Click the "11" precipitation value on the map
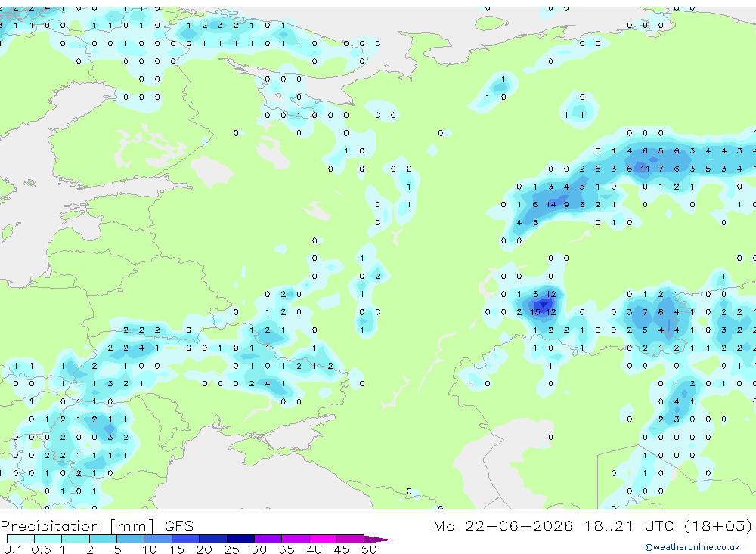 pos(645,169)
